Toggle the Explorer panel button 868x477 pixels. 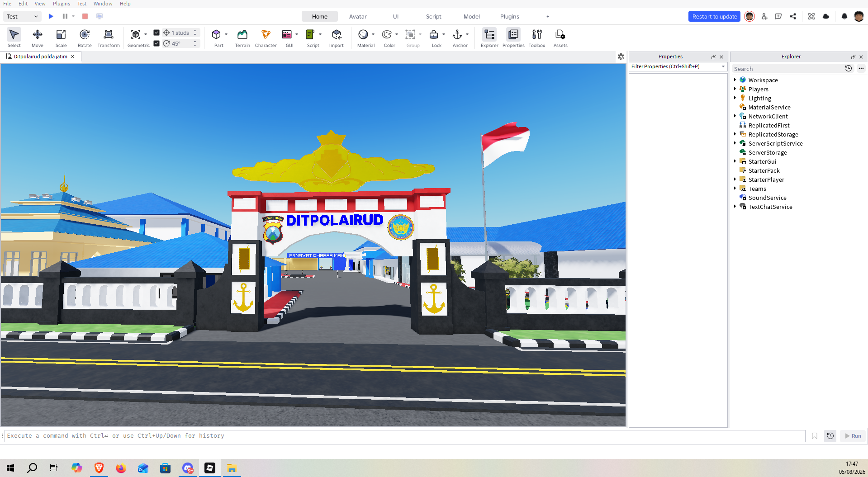[489, 38]
